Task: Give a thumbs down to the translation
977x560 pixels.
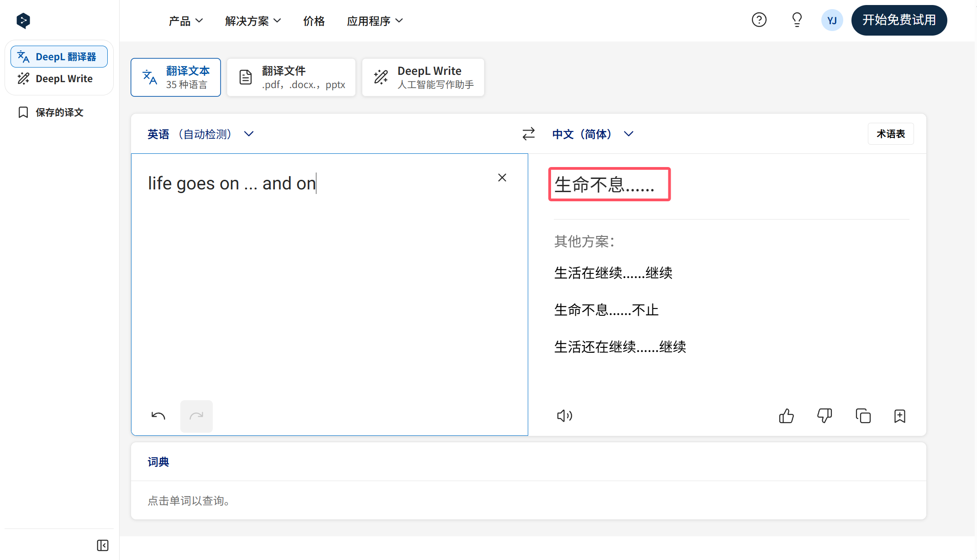Action: click(825, 416)
